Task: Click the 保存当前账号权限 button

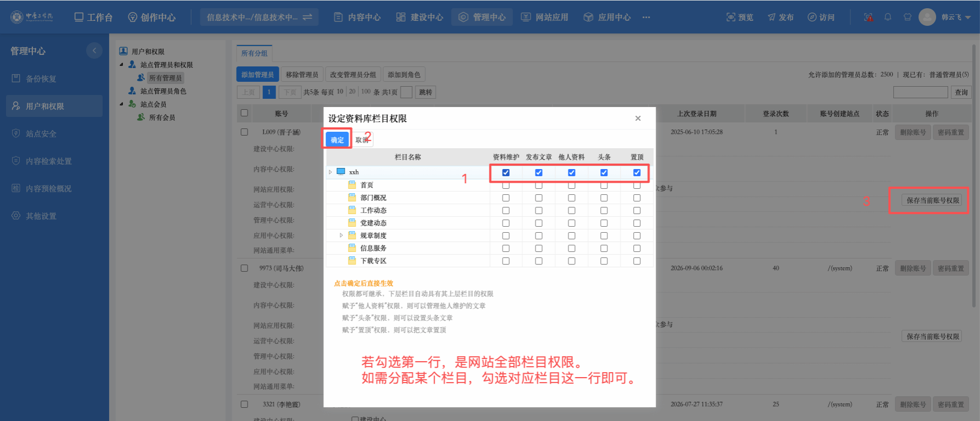Action: [x=933, y=200]
